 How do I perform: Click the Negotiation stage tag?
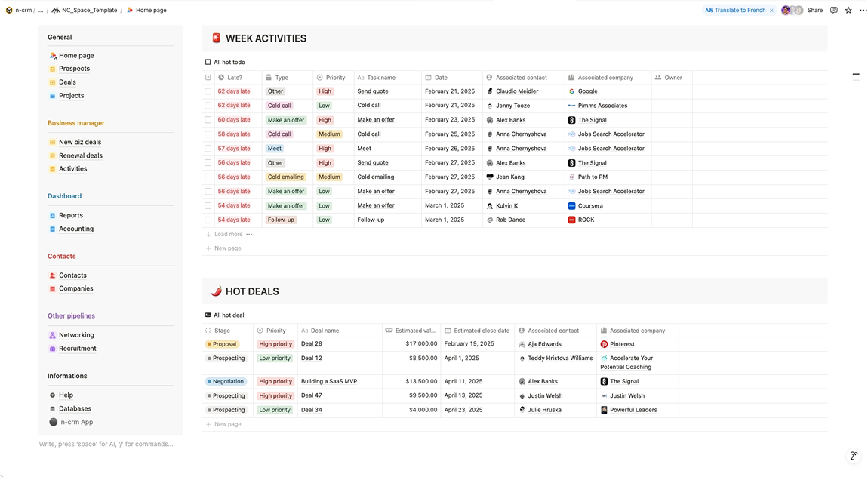click(226, 381)
